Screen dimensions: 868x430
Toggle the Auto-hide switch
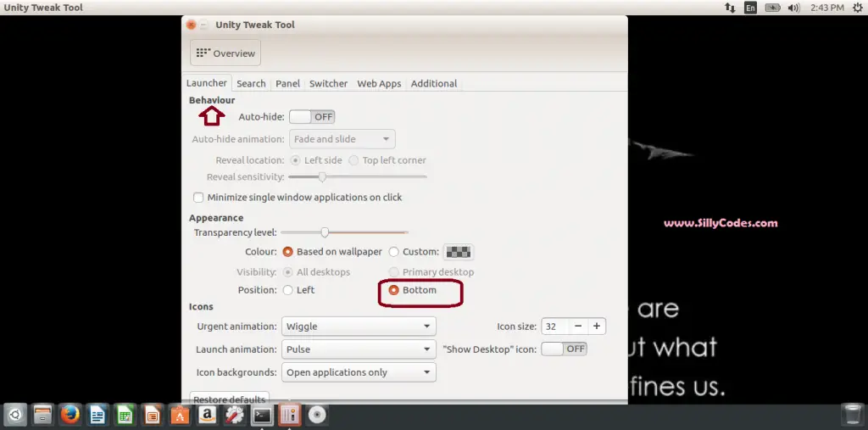coord(312,117)
